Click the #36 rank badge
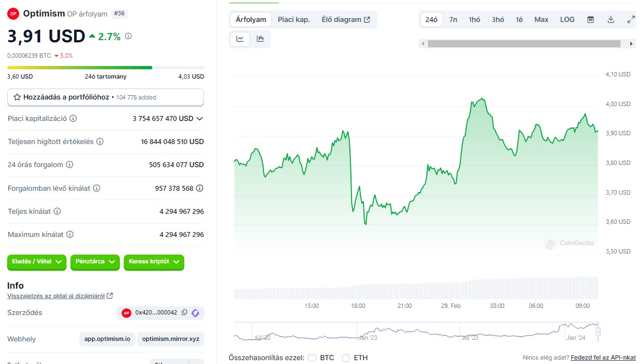Image resolution: width=643 pixels, height=364 pixels. pos(119,14)
